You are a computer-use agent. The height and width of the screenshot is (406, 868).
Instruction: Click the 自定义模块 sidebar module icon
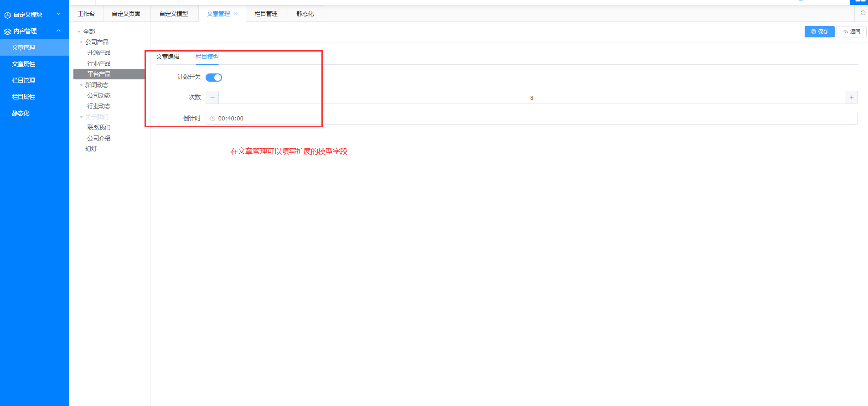(7, 15)
